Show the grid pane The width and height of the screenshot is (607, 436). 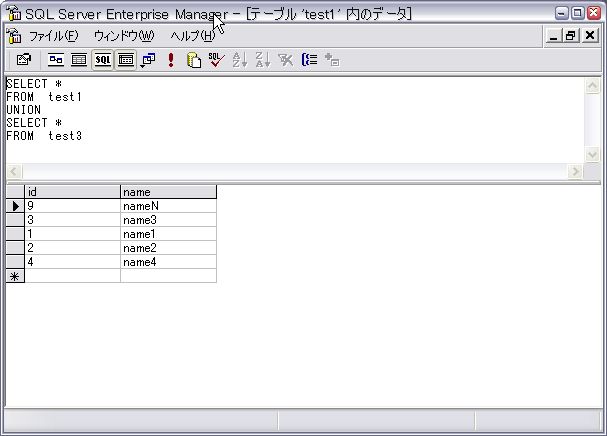(79, 60)
